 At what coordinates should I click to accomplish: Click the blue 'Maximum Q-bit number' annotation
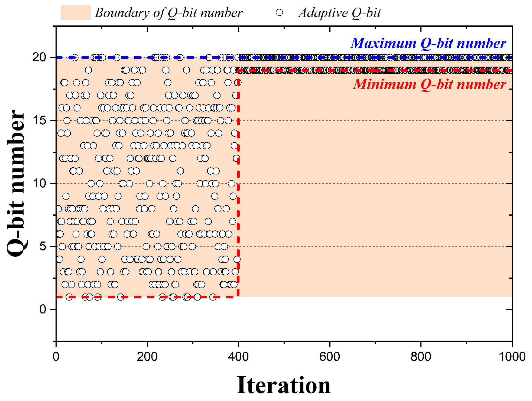coord(428,43)
